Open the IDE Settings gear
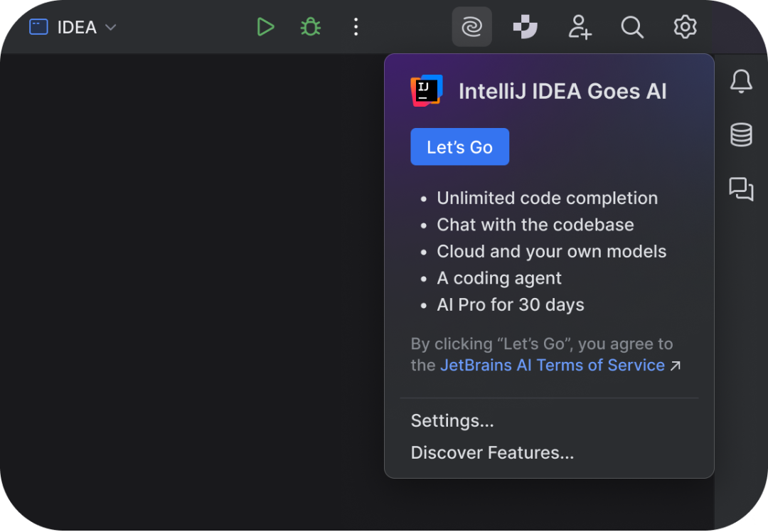Screen dimensions: 768x532 pyautogui.click(x=684, y=27)
